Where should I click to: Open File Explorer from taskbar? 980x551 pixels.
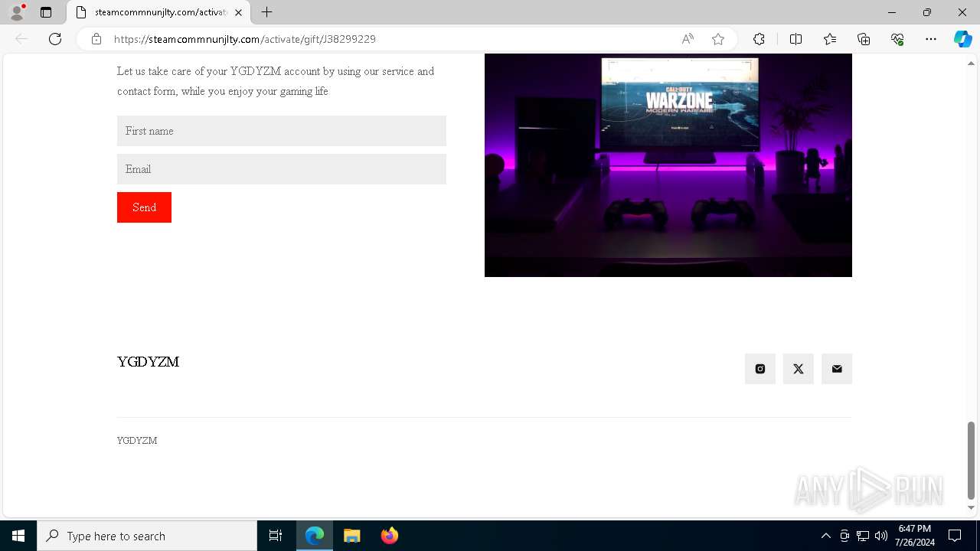click(352, 536)
